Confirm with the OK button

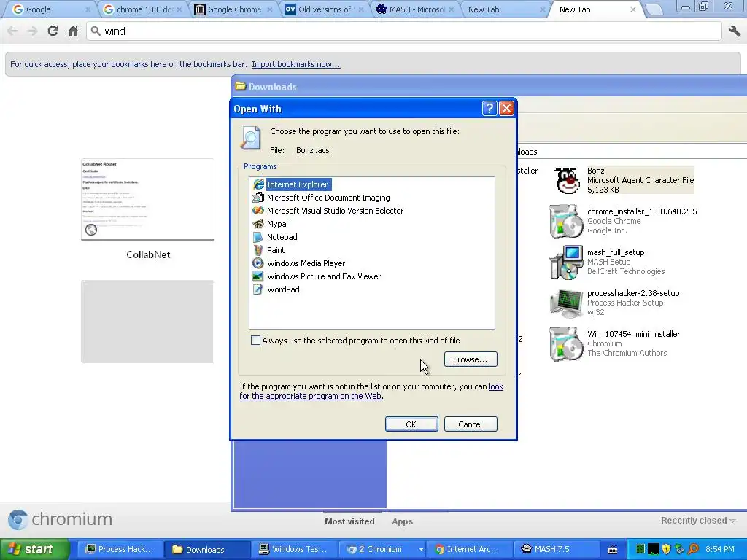[411, 424]
